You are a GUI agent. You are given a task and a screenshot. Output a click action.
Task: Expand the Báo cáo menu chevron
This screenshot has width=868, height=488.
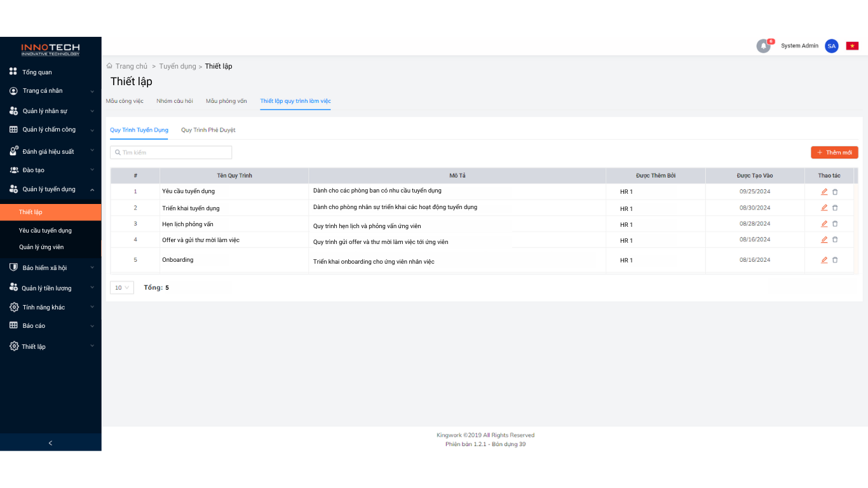92,326
